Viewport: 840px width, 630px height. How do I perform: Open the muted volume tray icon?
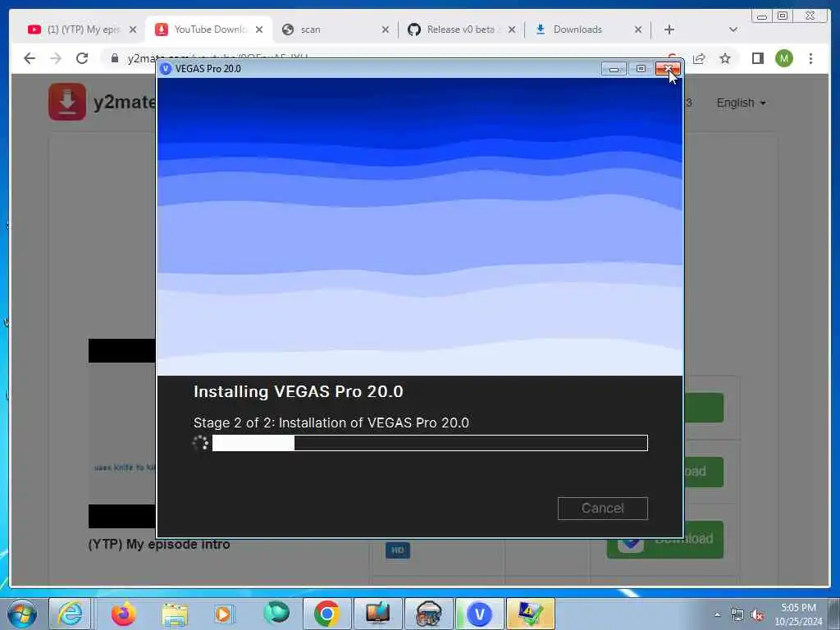757,615
